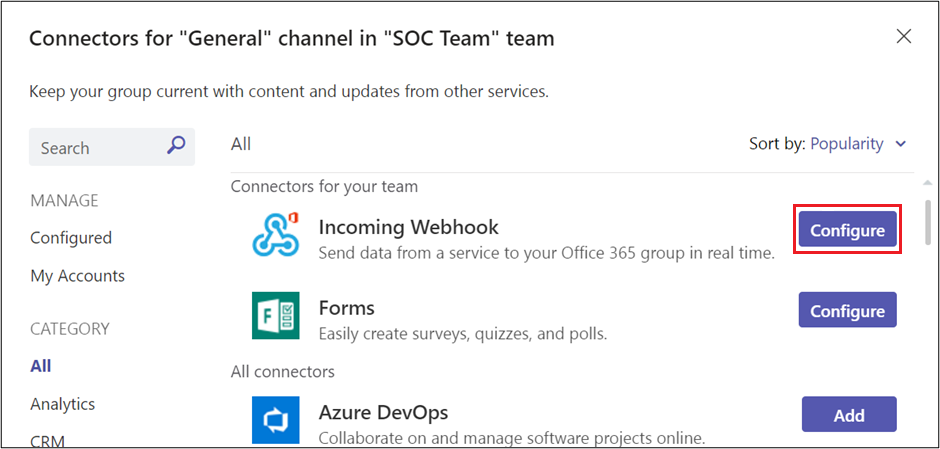This screenshot has height=449, width=940.
Task: Configure the Incoming Webhook connector
Action: click(x=847, y=230)
